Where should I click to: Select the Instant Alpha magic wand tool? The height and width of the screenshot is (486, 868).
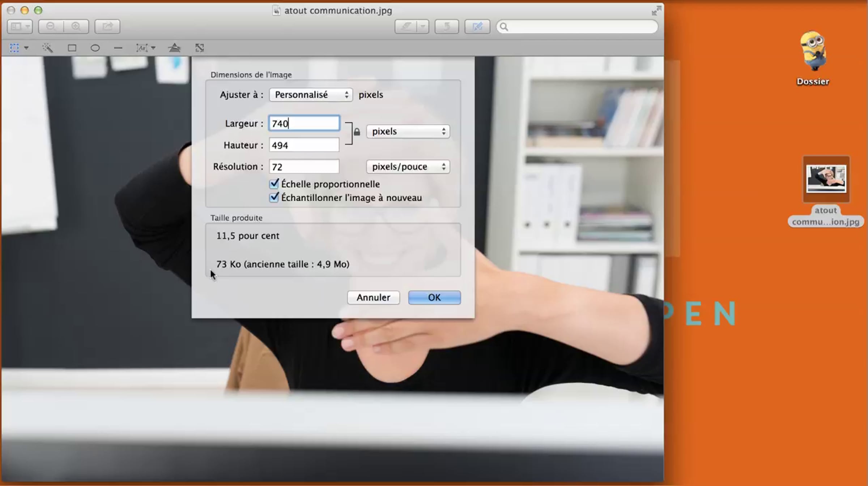pos(47,48)
